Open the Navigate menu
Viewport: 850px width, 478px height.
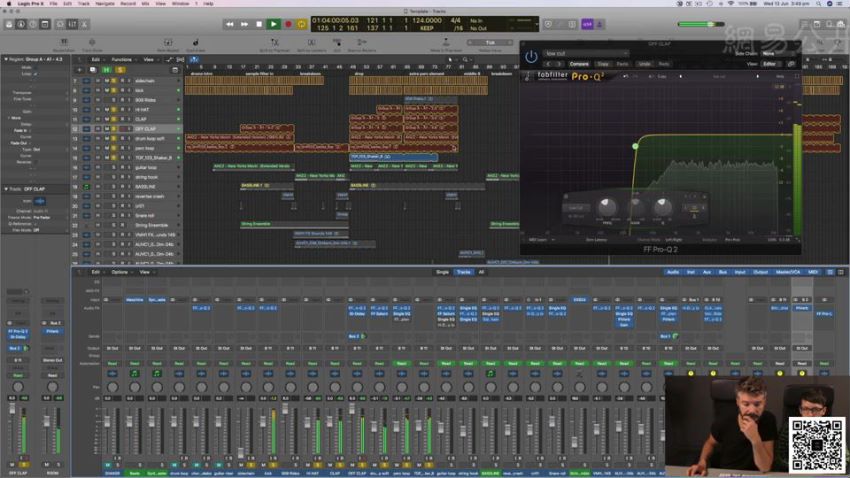(105, 3)
